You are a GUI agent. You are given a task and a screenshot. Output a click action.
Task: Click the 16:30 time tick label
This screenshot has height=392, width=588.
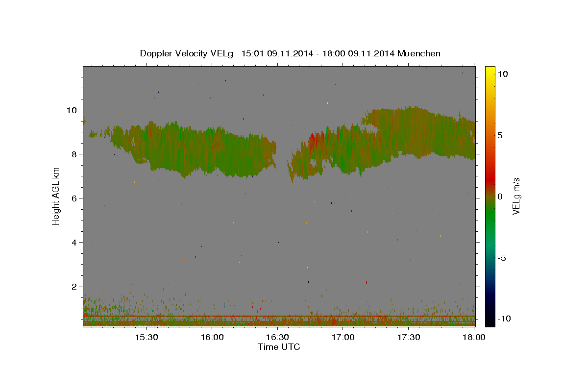click(x=277, y=337)
